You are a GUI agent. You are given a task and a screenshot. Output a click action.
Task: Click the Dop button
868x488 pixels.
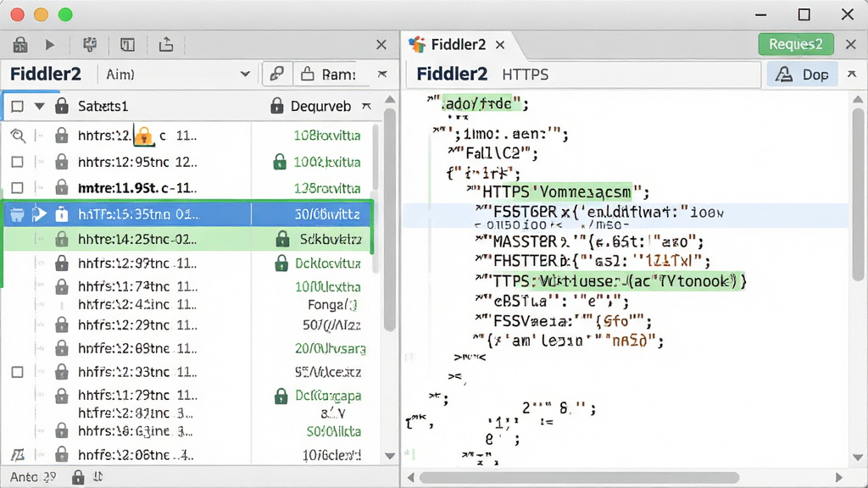point(803,75)
